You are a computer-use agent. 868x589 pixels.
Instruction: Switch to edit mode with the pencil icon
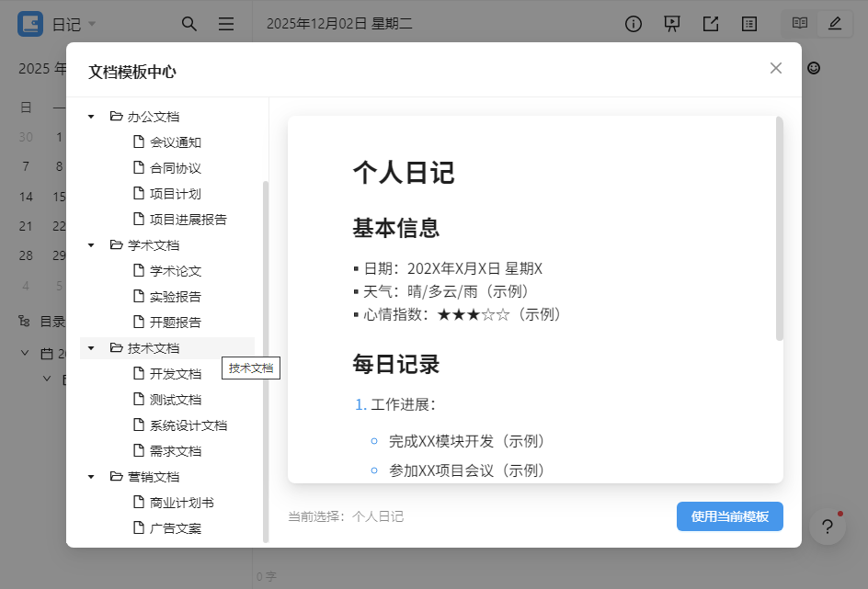[835, 24]
